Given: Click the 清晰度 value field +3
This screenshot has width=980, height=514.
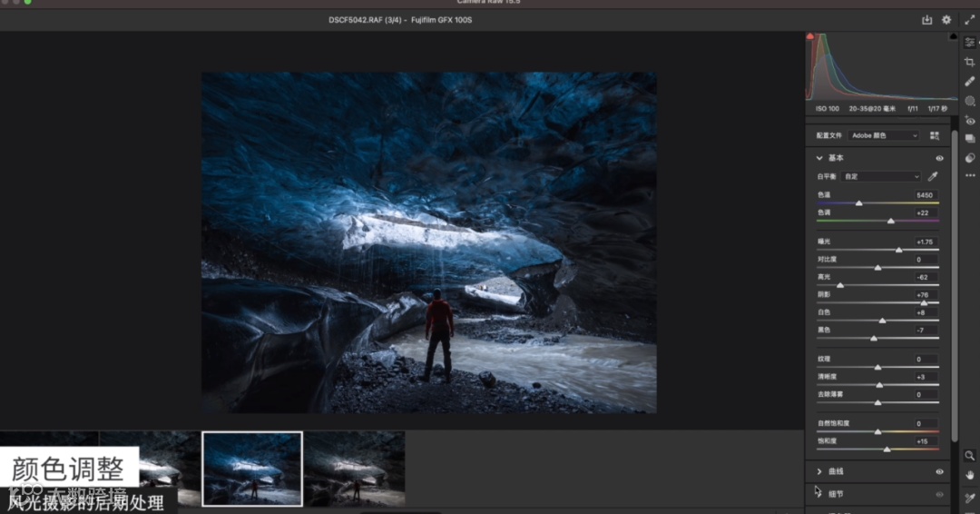Looking at the screenshot, I should pyautogui.click(x=925, y=377).
